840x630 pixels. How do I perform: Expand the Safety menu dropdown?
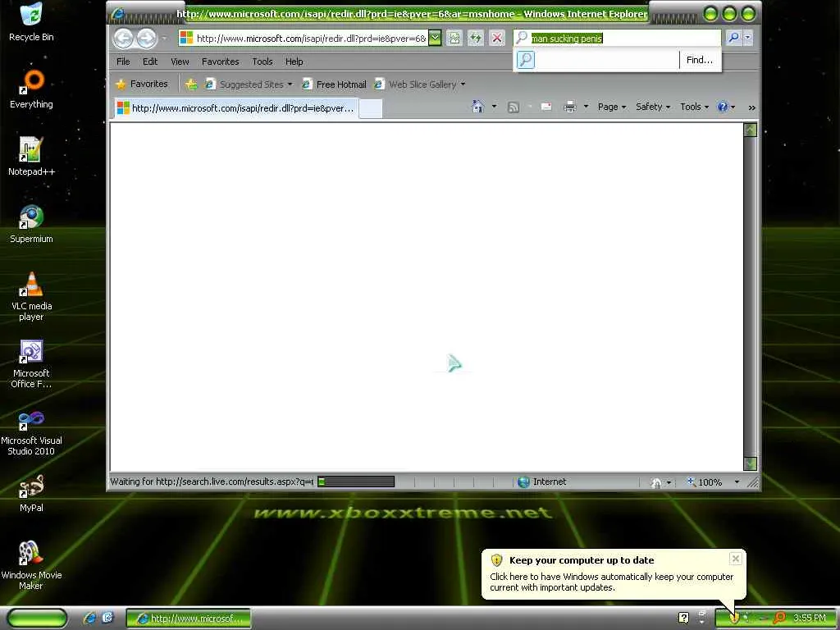[x=653, y=107]
